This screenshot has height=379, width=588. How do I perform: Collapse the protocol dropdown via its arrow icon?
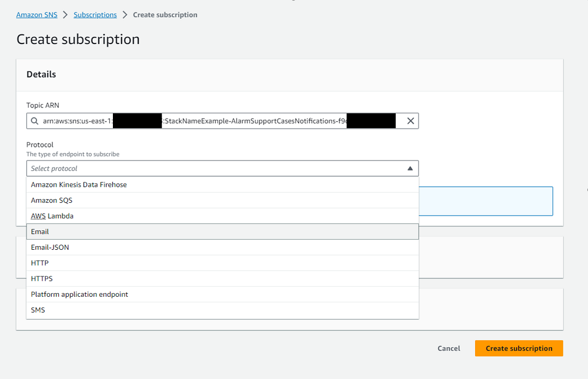pyautogui.click(x=410, y=168)
